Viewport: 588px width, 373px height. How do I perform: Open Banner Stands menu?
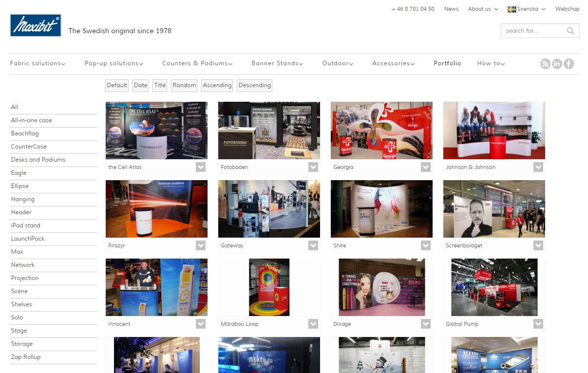coord(277,63)
